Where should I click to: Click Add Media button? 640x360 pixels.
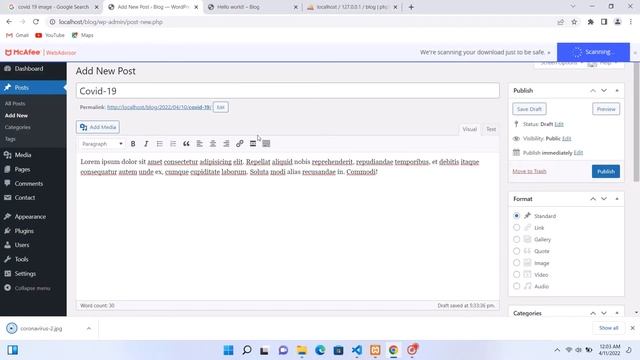98,127
